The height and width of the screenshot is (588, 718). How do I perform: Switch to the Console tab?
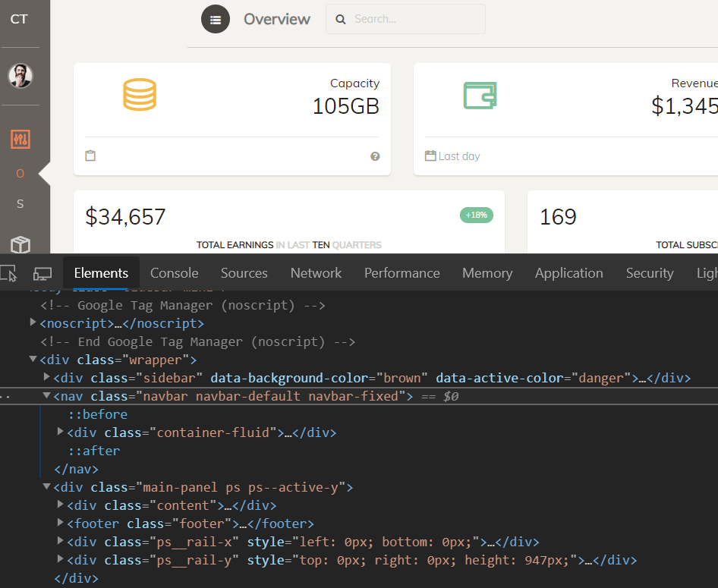[x=174, y=272]
